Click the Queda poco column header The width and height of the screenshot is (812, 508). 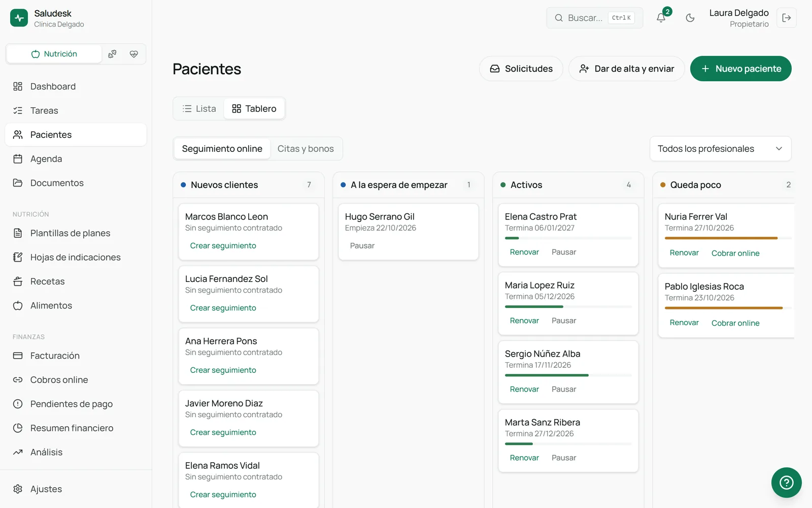pos(725,185)
